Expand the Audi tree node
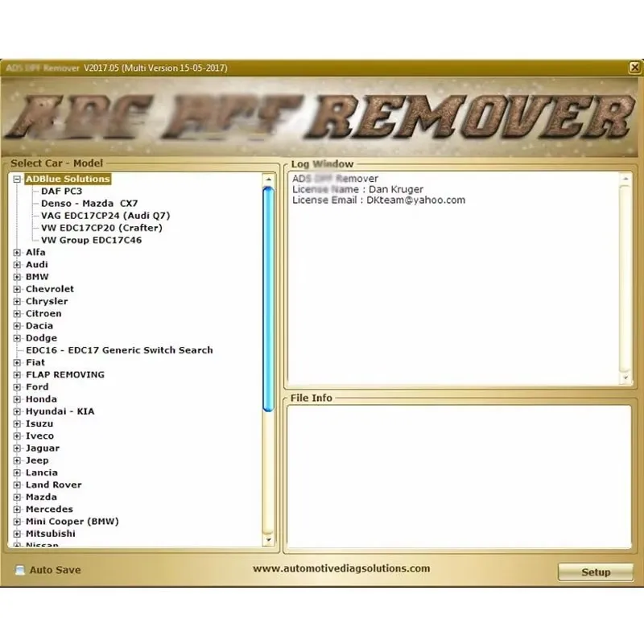The height and width of the screenshot is (644, 644). point(17,265)
